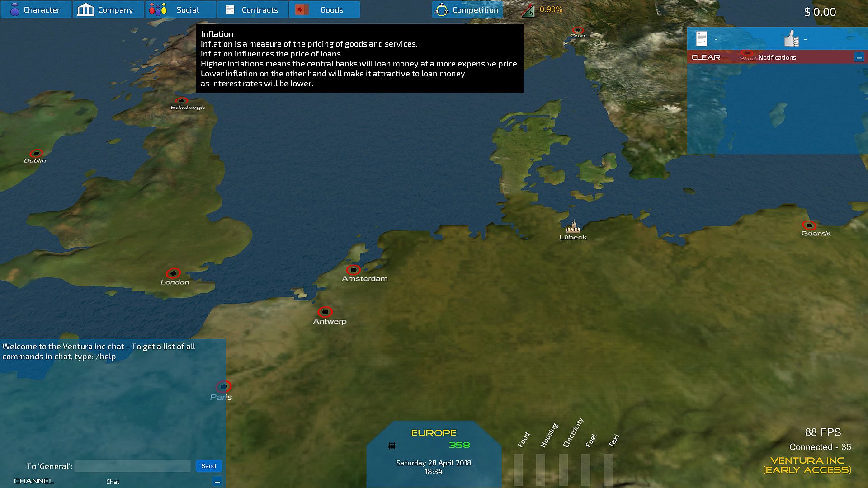868x488 pixels.
Task: Click the inflation rate chart icon
Action: (x=528, y=10)
